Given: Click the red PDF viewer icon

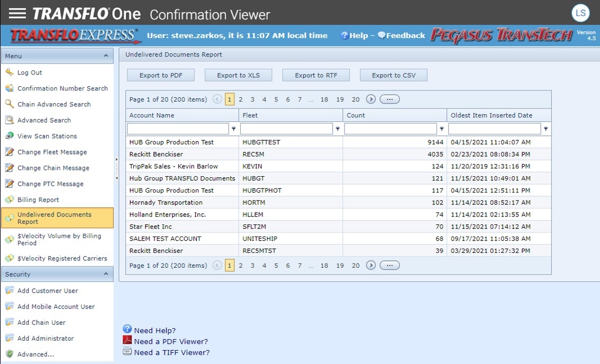Looking at the screenshot, I should (128, 340).
